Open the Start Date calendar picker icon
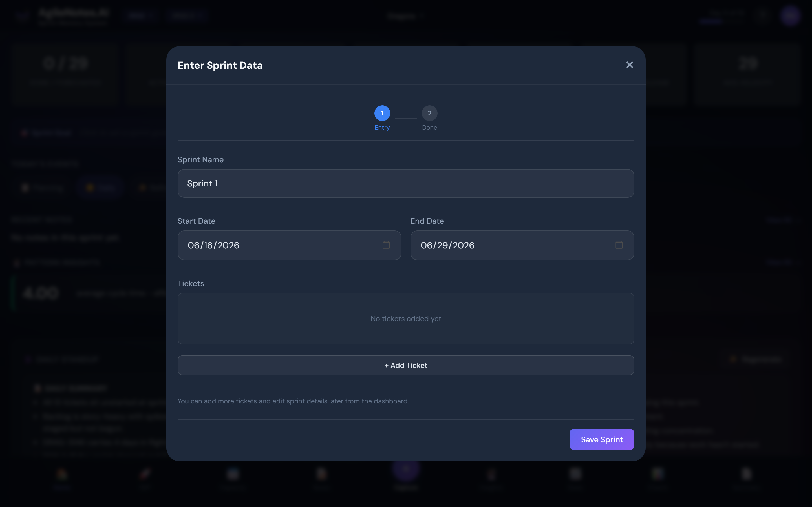 386,245
